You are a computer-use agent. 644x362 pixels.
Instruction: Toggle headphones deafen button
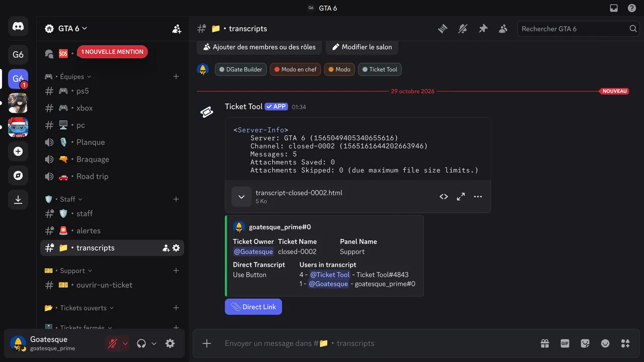tap(141, 343)
